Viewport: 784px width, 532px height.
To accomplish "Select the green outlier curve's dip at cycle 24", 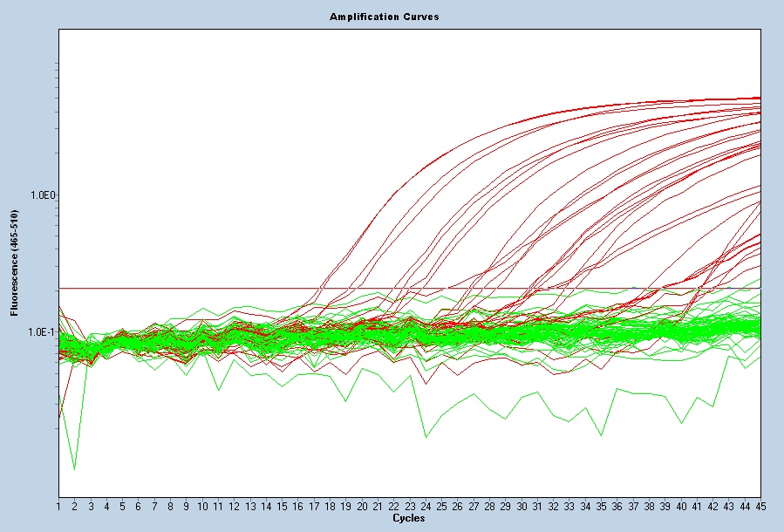I will coord(426,436).
